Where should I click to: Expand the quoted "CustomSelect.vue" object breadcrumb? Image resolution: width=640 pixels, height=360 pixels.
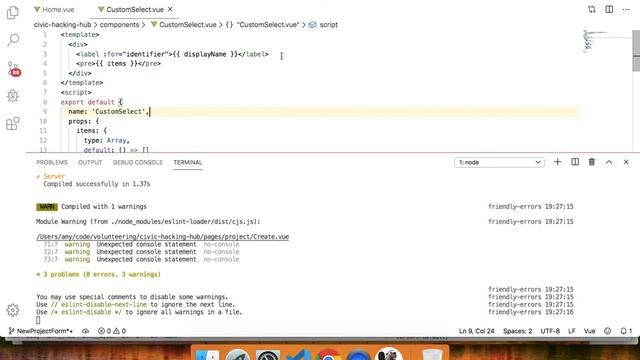coord(263,24)
